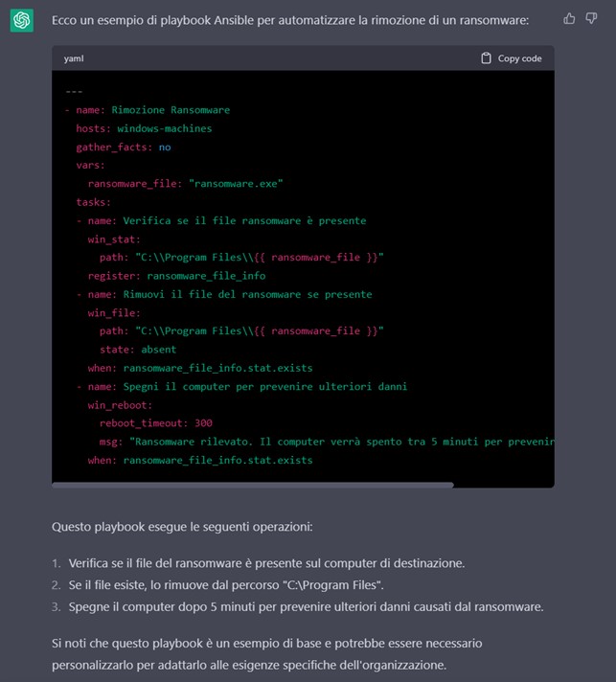
Task: Click the 'msg:' Ransomware rilevato line
Action: click(327, 442)
